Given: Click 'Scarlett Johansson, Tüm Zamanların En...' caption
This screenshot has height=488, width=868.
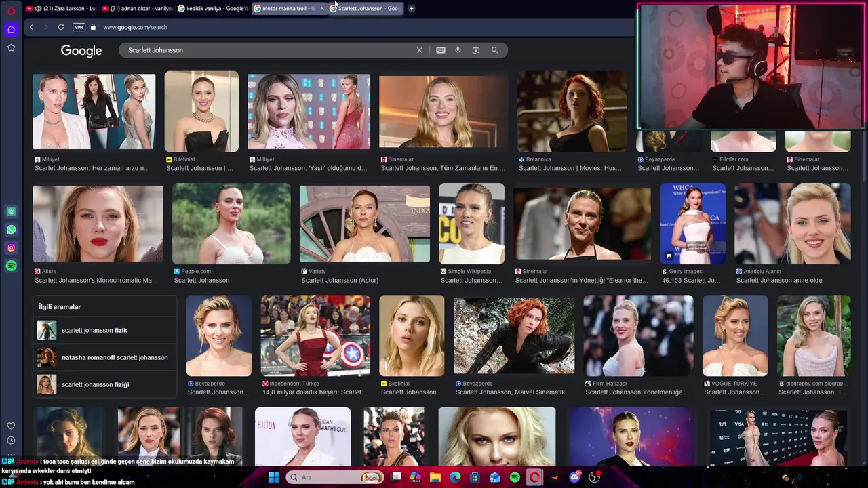Looking at the screenshot, I should [443, 168].
